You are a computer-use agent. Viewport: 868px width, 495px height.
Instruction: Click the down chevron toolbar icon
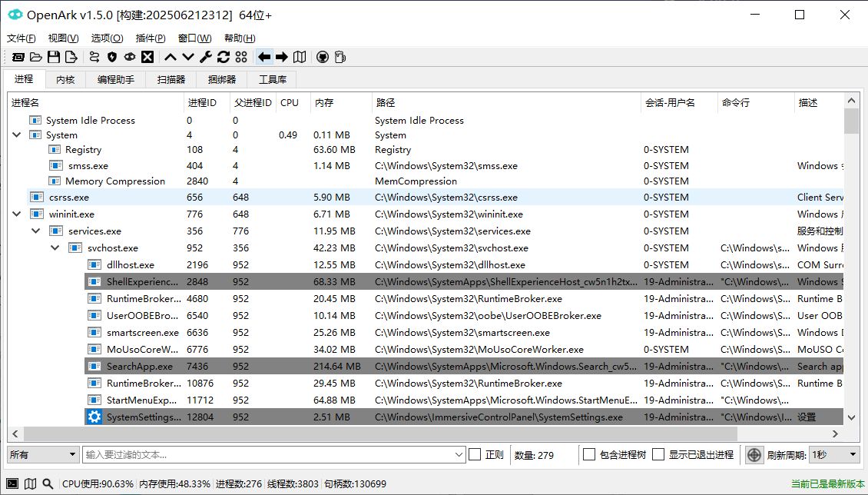coord(188,57)
